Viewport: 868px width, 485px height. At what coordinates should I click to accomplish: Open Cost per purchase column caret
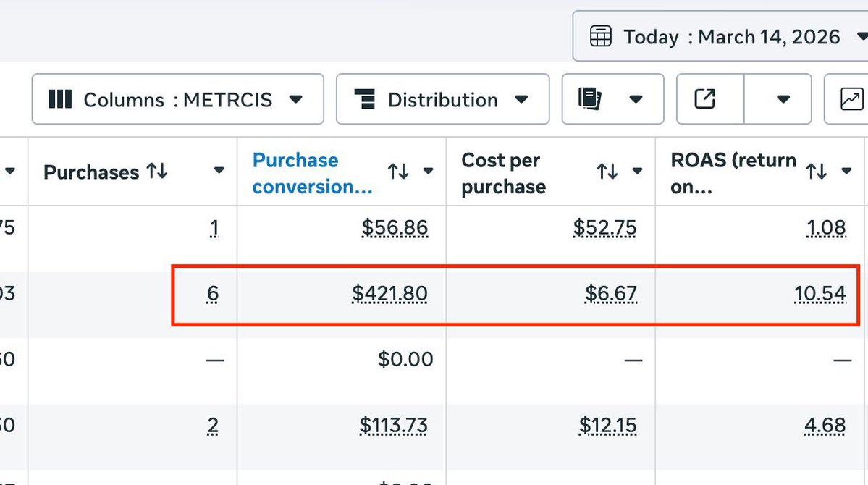(x=638, y=172)
